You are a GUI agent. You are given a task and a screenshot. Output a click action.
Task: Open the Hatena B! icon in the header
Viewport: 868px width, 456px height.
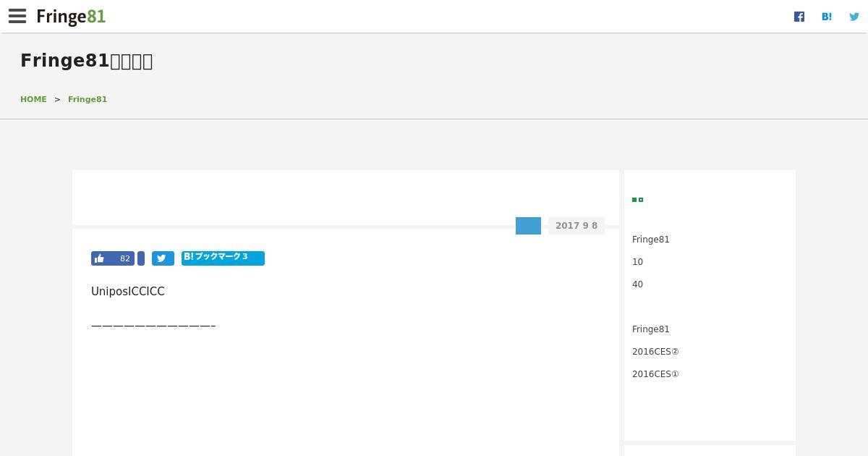click(827, 17)
